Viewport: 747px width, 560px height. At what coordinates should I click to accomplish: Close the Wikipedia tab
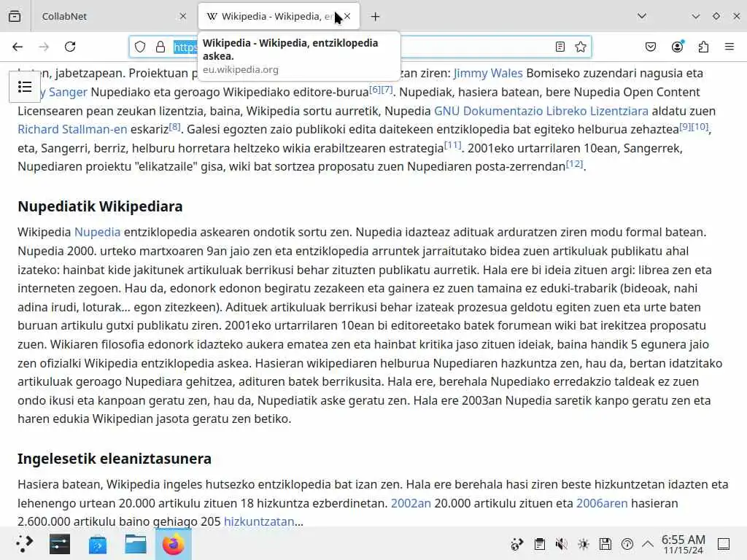347,16
